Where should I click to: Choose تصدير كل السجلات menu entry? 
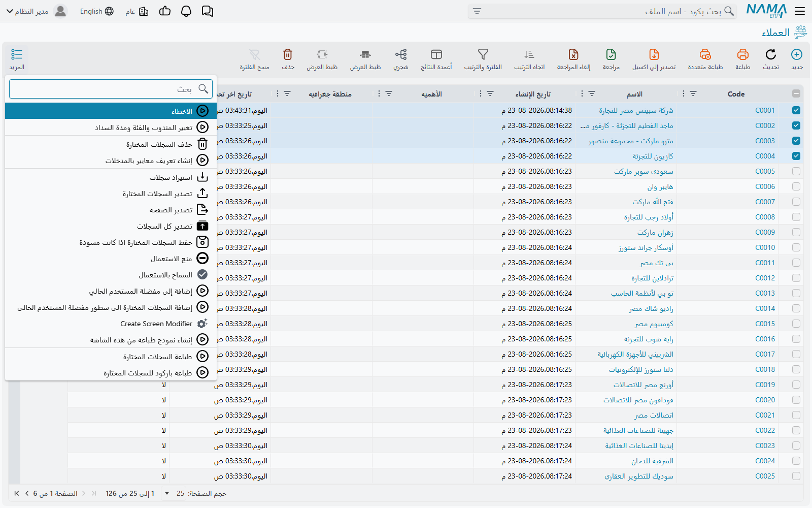pyautogui.click(x=111, y=226)
